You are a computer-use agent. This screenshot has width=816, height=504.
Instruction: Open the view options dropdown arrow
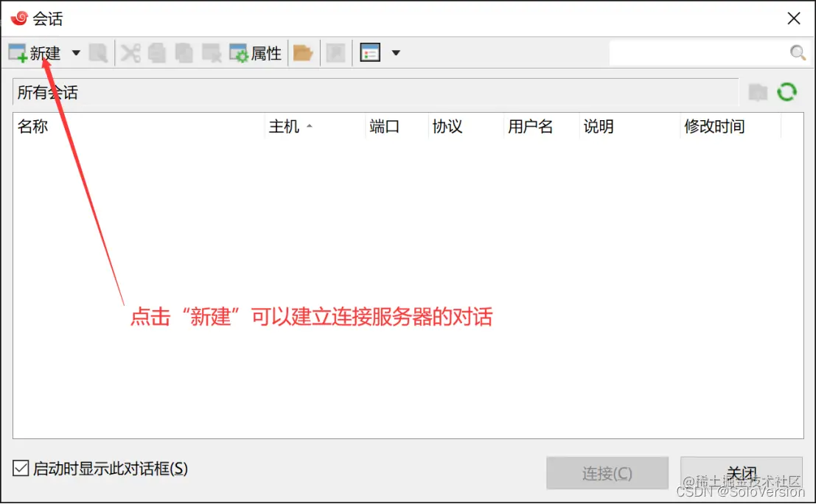[396, 52]
